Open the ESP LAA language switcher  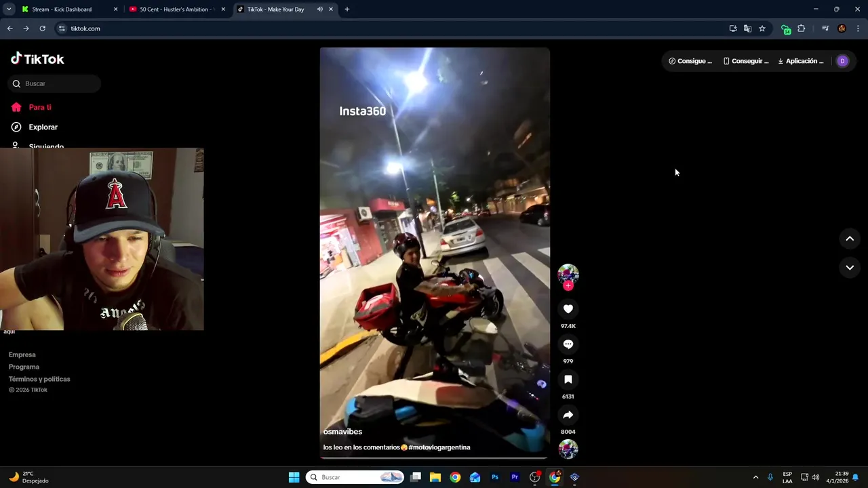point(787,477)
